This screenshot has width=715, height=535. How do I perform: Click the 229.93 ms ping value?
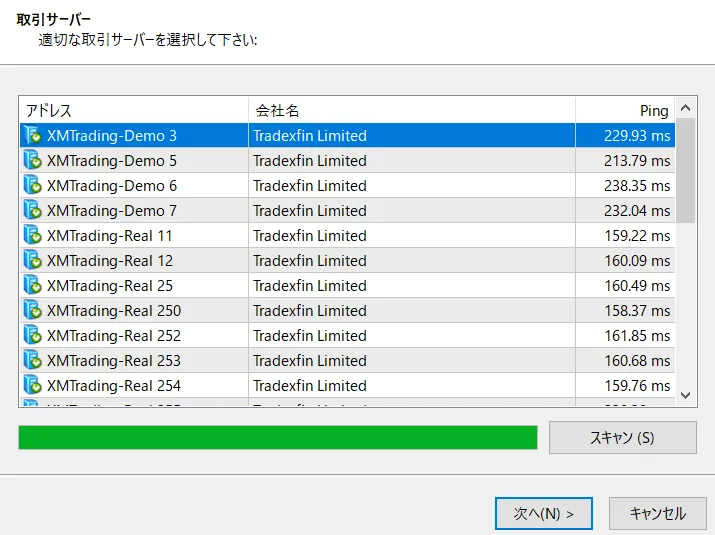click(x=637, y=135)
